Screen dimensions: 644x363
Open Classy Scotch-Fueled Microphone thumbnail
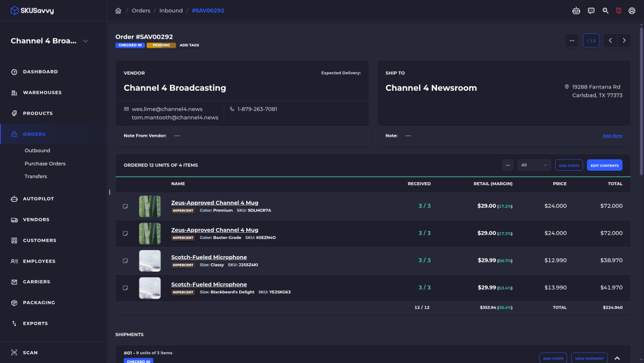tap(150, 261)
